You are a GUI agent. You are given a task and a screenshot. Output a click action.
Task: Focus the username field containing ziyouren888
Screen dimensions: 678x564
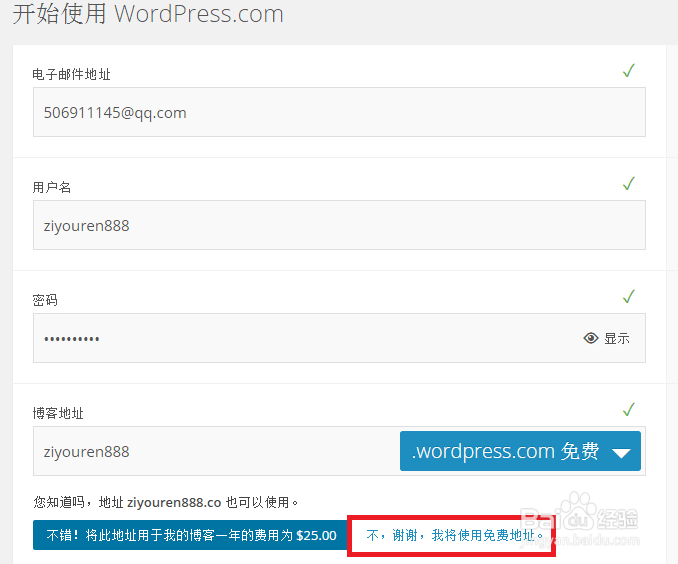[x=339, y=225]
